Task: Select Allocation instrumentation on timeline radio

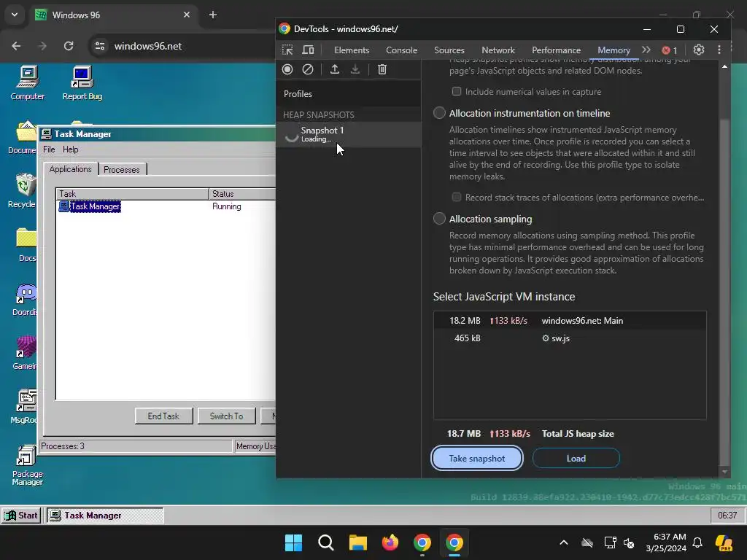Action: [x=439, y=113]
